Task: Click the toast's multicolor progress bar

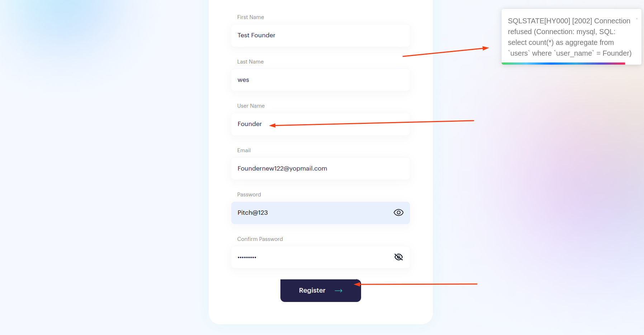Action: [563, 64]
